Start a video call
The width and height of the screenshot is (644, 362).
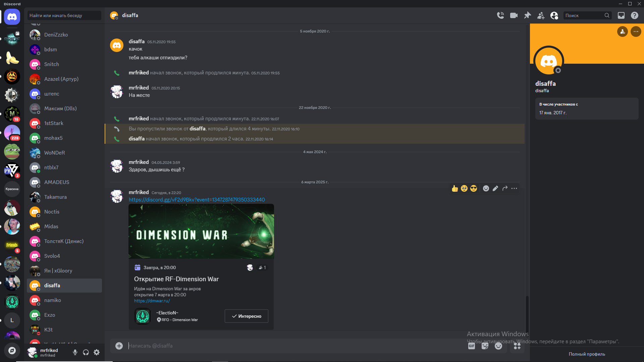click(x=514, y=15)
